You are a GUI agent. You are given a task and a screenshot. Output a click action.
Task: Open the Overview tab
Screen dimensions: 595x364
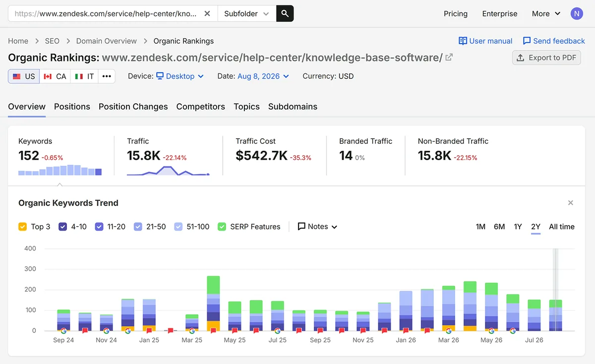pos(27,107)
